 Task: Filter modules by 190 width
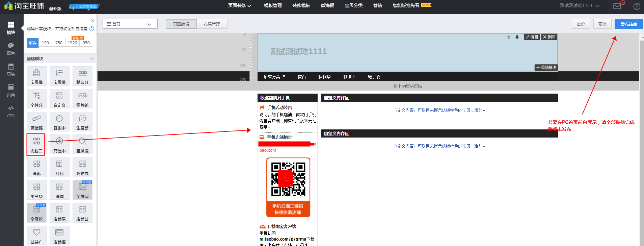tap(45, 43)
